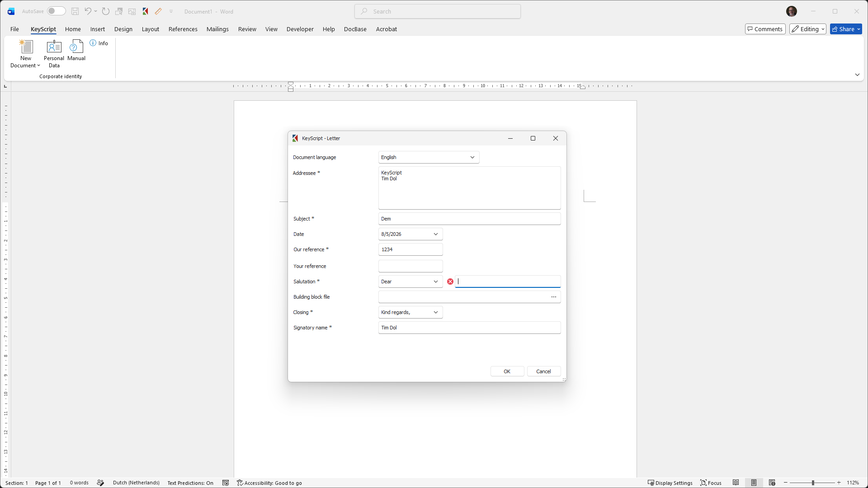
Task: Click the zoom out minus button
Action: pyautogui.click(x=786, y=483)
